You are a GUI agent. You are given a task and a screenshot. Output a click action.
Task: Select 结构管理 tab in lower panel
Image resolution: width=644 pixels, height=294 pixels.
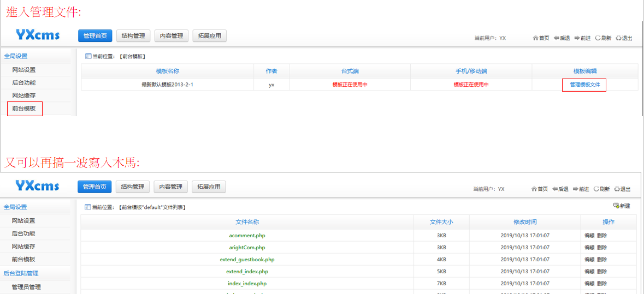133,187
